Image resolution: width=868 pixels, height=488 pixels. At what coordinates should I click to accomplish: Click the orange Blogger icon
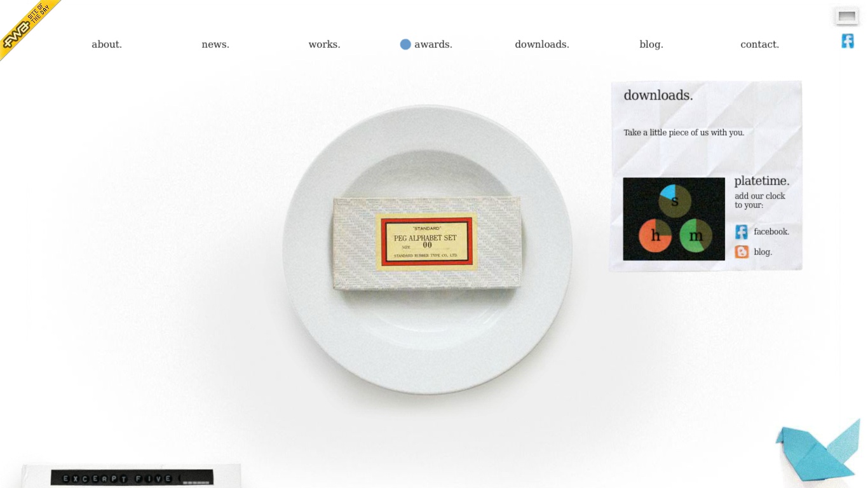click(742, 252)
